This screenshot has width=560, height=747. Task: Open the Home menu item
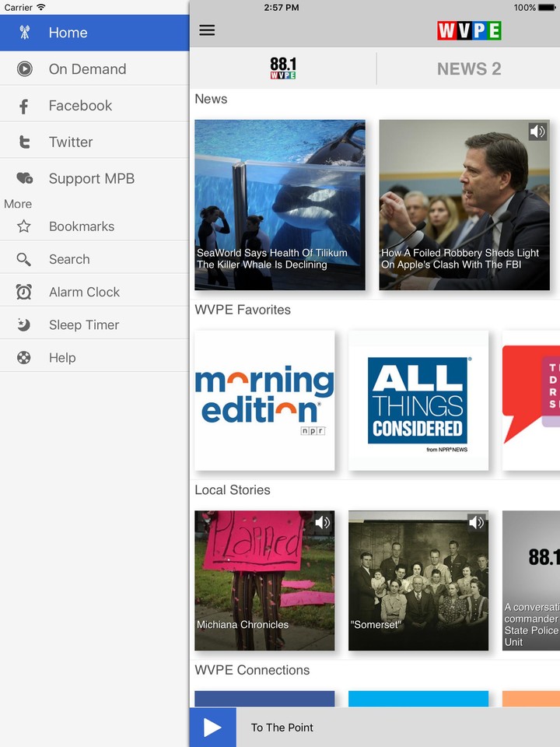(x=94, y=33)
